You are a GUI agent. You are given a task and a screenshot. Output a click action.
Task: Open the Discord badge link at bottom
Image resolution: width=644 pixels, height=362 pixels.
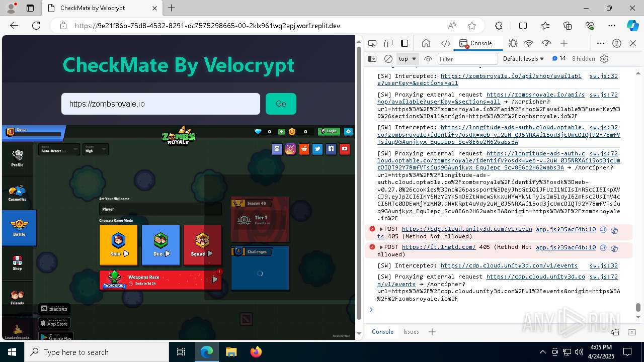point(54,308)
